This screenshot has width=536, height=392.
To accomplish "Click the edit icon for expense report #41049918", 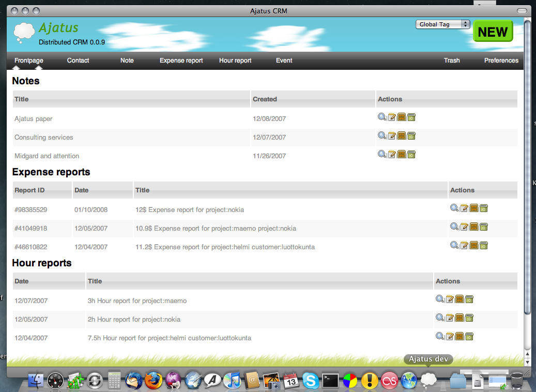I will coord(464,227).
